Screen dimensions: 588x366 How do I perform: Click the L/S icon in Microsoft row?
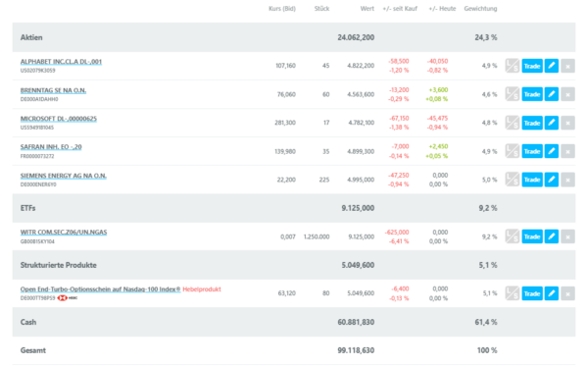point(513,123)
